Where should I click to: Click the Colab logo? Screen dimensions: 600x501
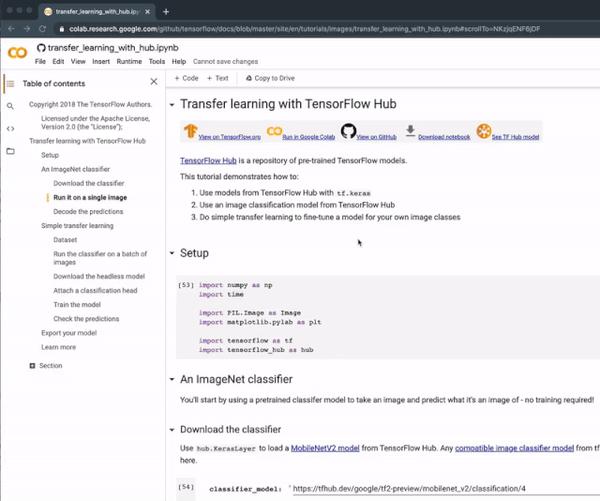click(17, 52)
